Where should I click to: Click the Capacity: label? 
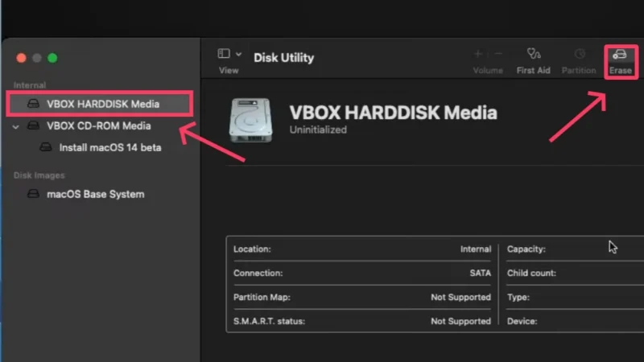(x=526, y=249)
